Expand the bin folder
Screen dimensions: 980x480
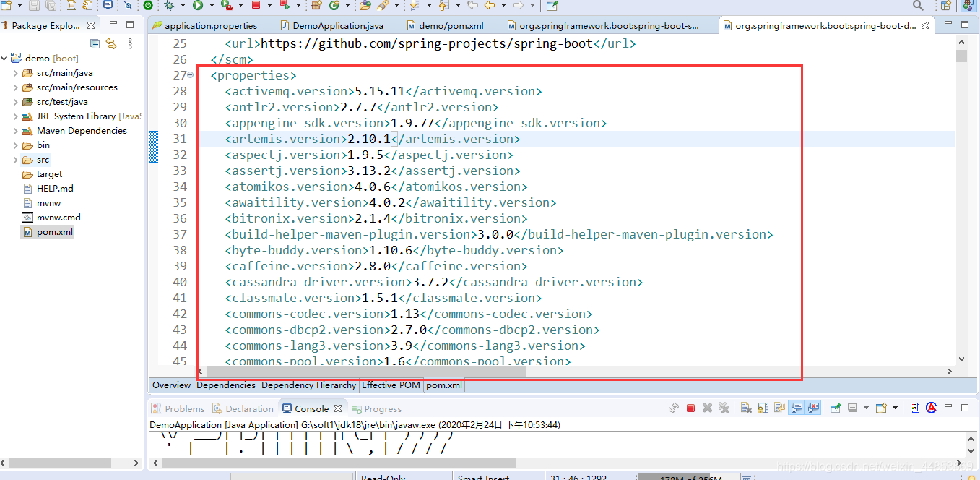[x=15, y=145]
